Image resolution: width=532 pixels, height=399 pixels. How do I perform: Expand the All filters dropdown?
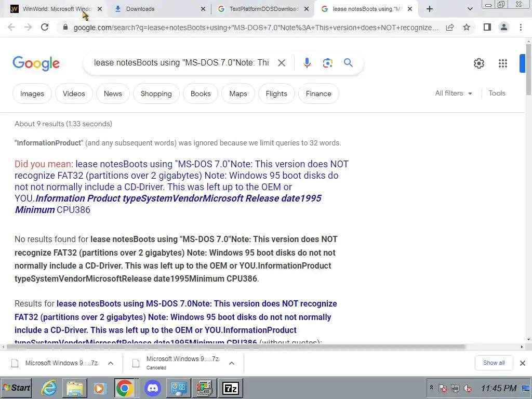454,94
